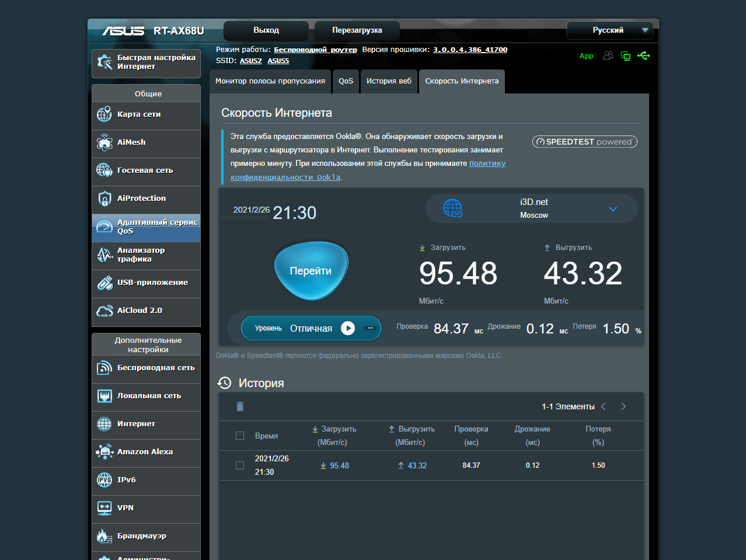Open Traffic Analyzer icon
The image size is (746, 560).
tap(104, 255)
